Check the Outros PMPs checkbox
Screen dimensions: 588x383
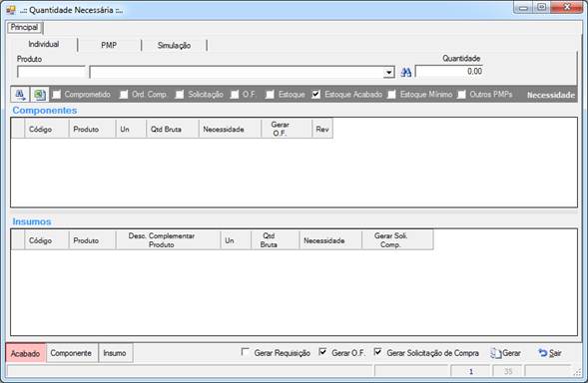pyautogui.click(x=461, y=95)
